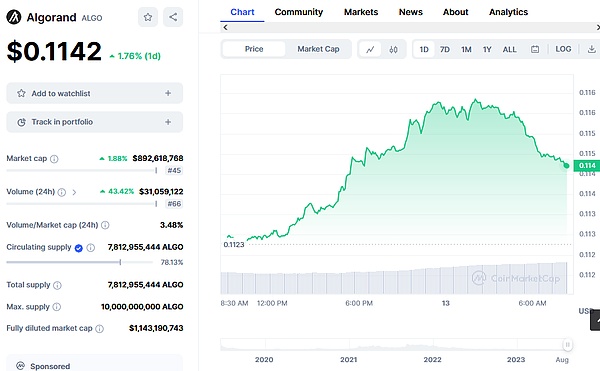Viewport: 600px width, 371px height.
Task: Toggle chart to Market Cap view
Action: [x=318, y=49]
